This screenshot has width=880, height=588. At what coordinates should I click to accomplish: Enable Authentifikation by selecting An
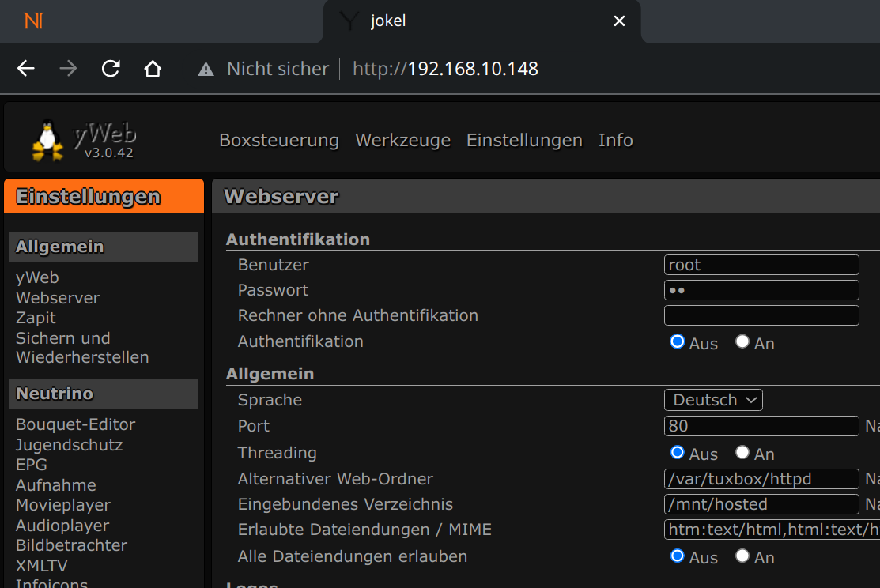tap(742, 342)
